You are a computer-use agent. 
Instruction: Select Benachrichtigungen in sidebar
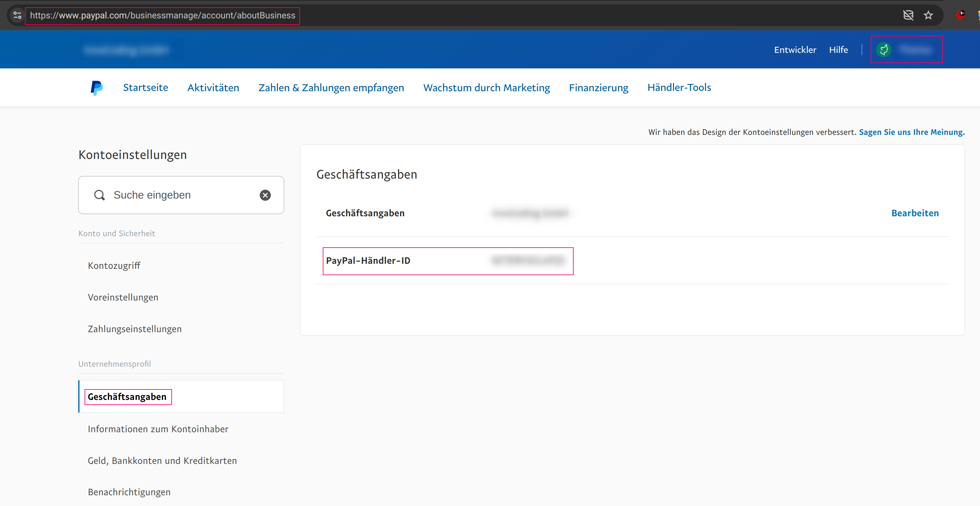tap(129, 492)
